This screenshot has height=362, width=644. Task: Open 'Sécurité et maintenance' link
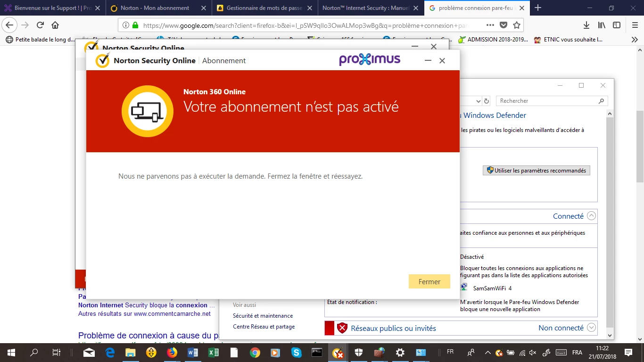coord(263,316)
